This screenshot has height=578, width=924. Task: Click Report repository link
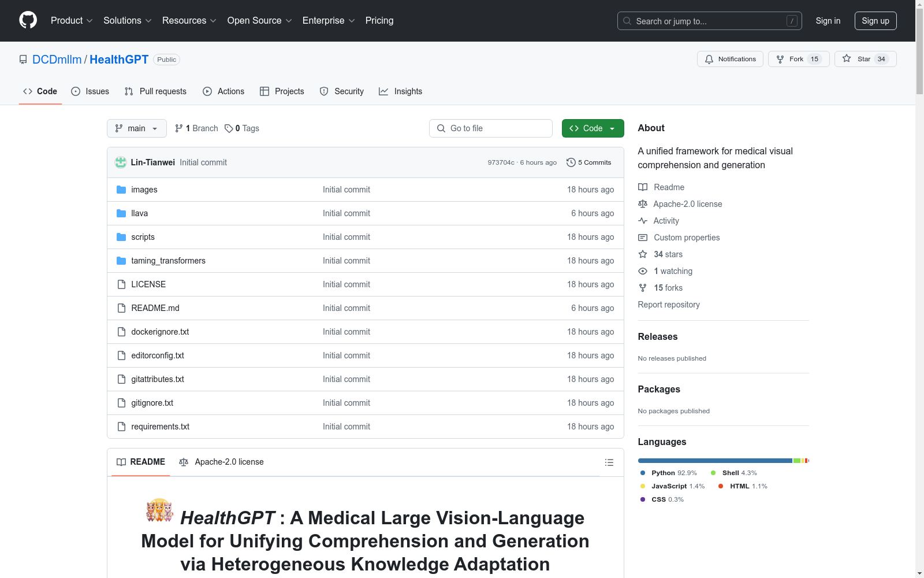point(669,305)
